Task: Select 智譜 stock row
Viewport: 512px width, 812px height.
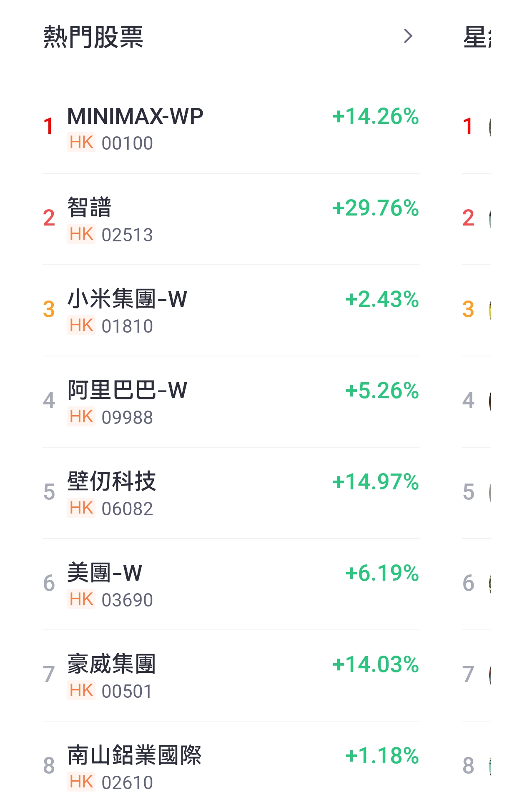Action: (x=231, y=219)
